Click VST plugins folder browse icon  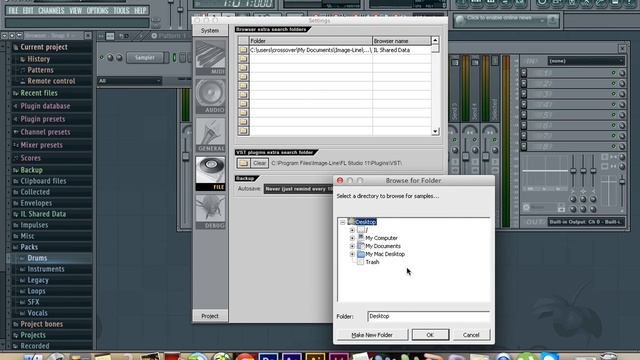click(244, 163)
